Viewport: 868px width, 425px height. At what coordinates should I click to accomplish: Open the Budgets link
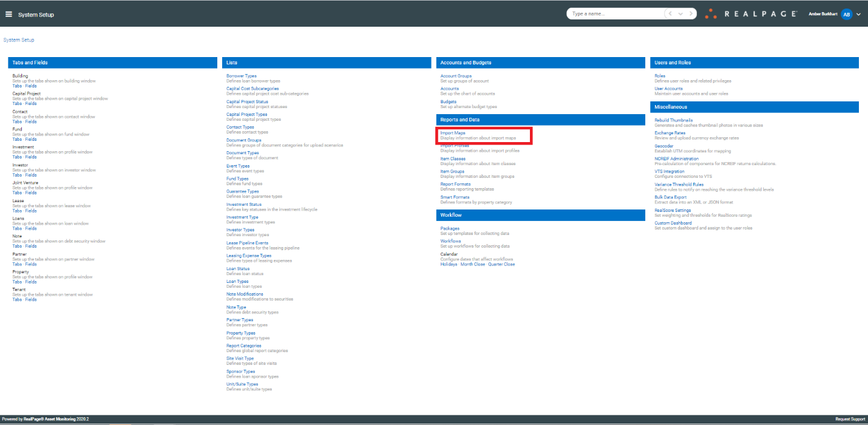click(448, 101)
